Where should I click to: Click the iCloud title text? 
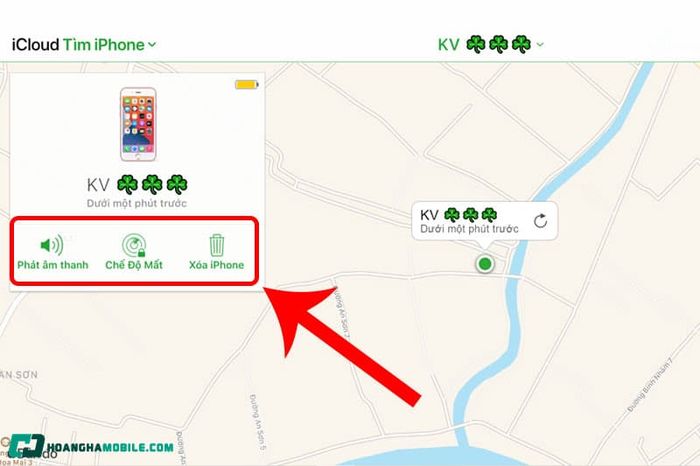click(35, 45)
